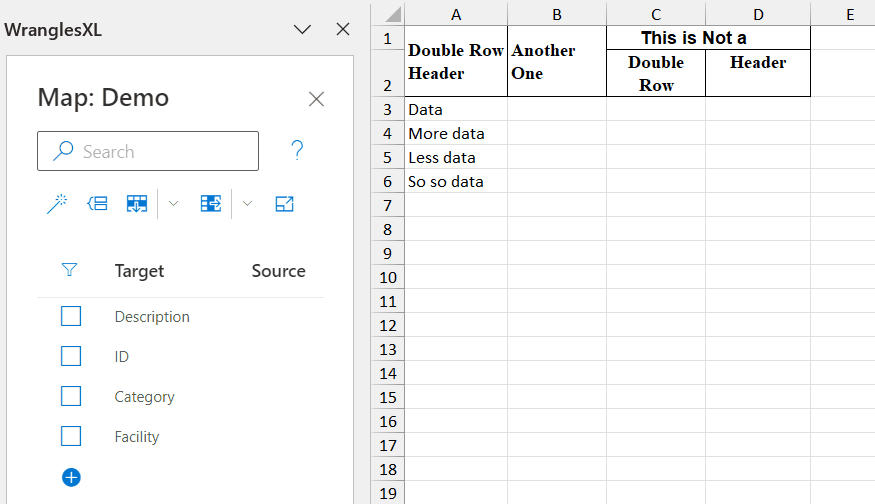The image size is (875, 504).
Task: Tick the ID checkbox
Action: click(71, 356)
